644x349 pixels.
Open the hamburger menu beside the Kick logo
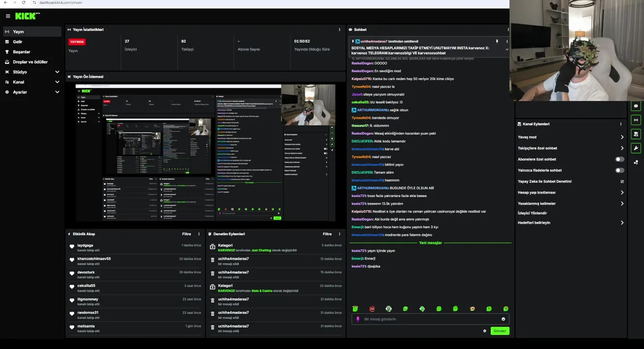tap(8, 16)
